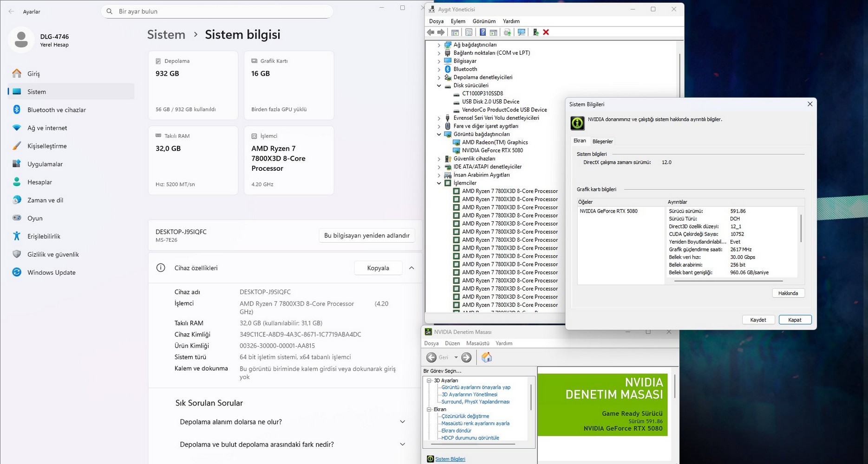Viewport: 868px width, 464px height.
Task: Expand the Ağ bağdaştırıcıları node
Action: point(439,45)
